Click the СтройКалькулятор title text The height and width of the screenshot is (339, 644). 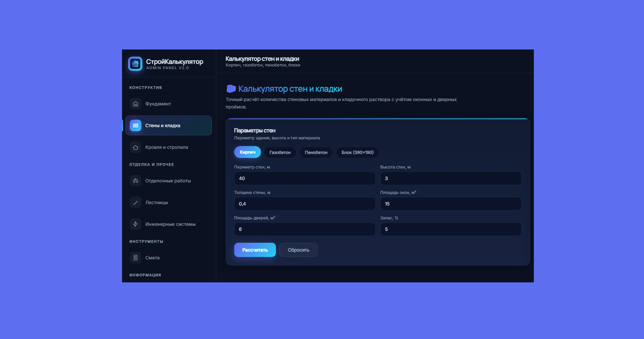[175, 62]
